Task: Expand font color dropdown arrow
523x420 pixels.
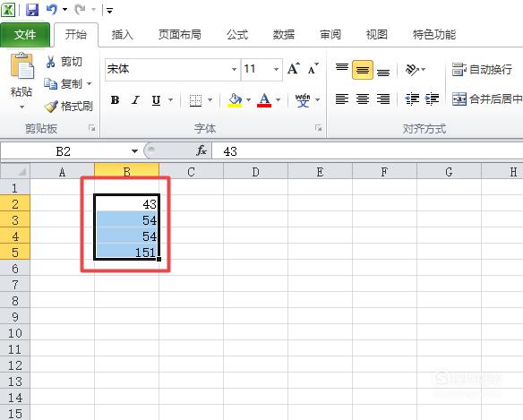Action: coord(279,99)
